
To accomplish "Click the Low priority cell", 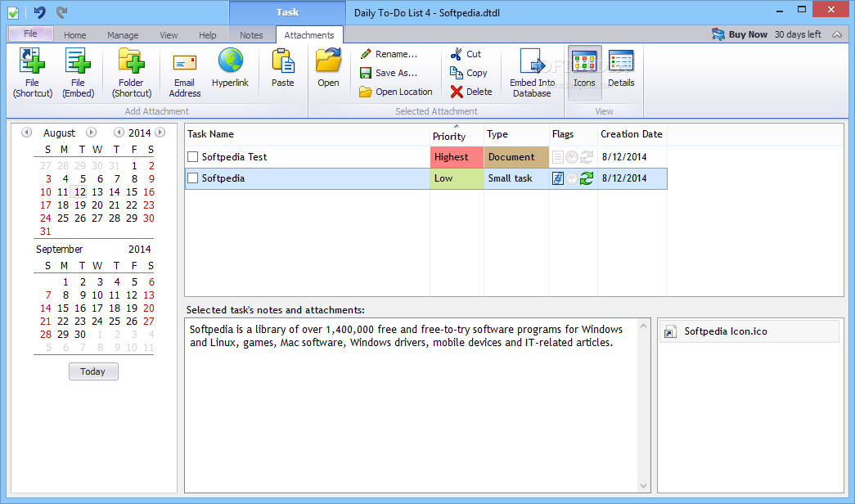I will (x=457, y=178).
